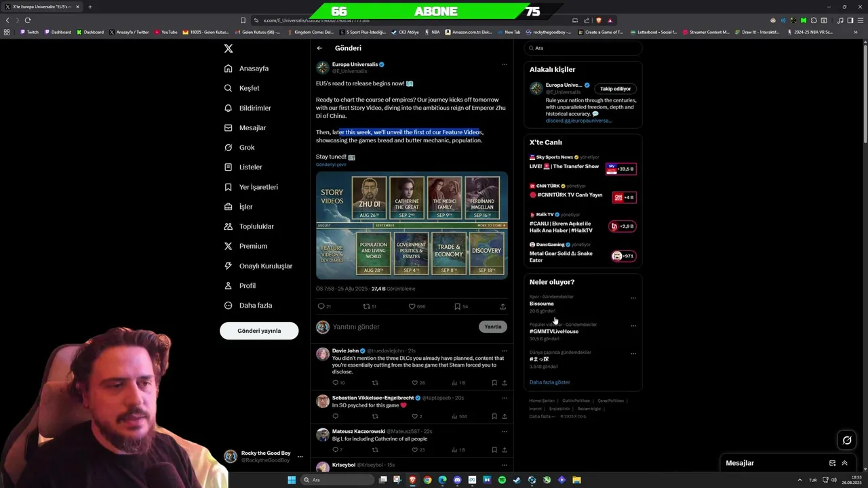The image size is (868, 488).
Task: Bookmark Davie John's reply
Action: [494, 383]
